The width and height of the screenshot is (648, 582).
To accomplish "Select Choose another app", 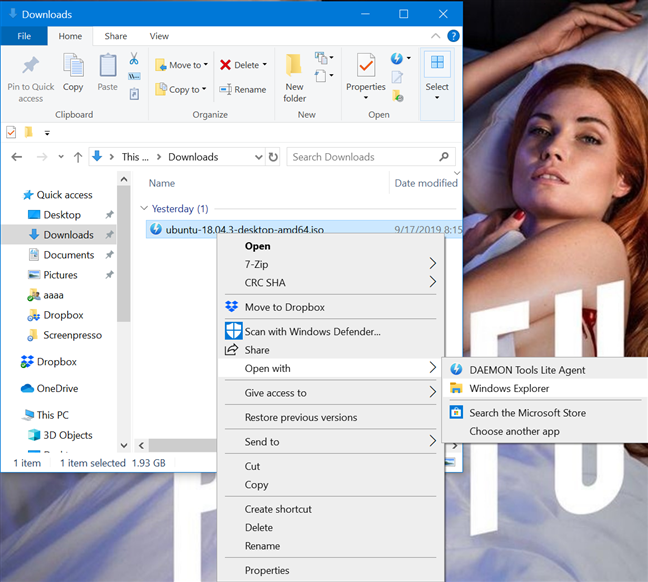I will click(x=545, y=431).
